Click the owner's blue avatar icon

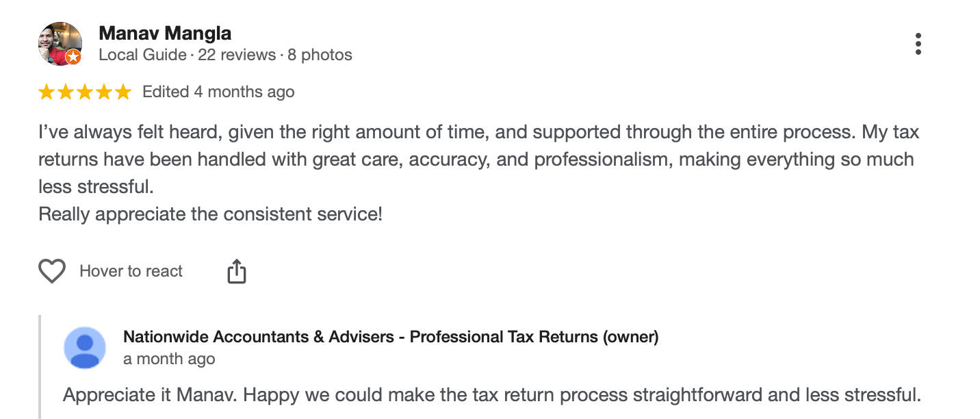coord(85,347)
